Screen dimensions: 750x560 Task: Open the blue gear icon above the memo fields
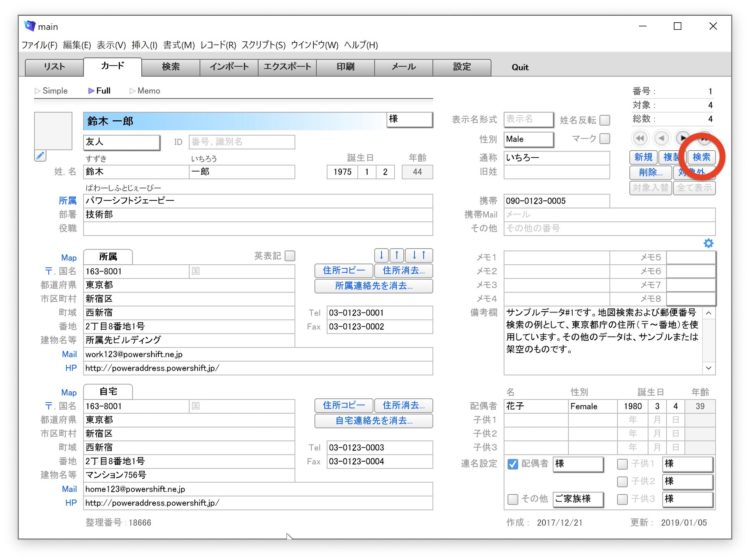click(x=708, y=243)
